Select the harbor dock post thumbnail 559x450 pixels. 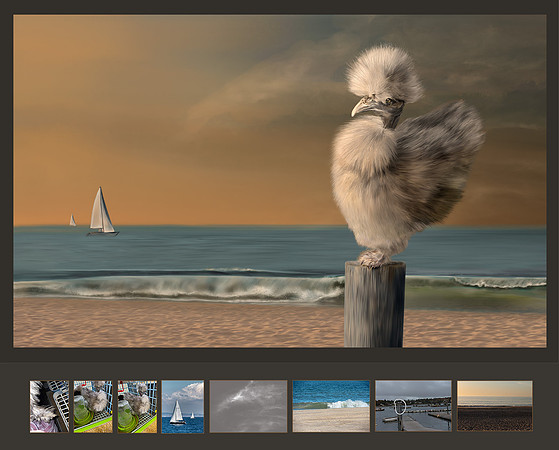(413, 406)
